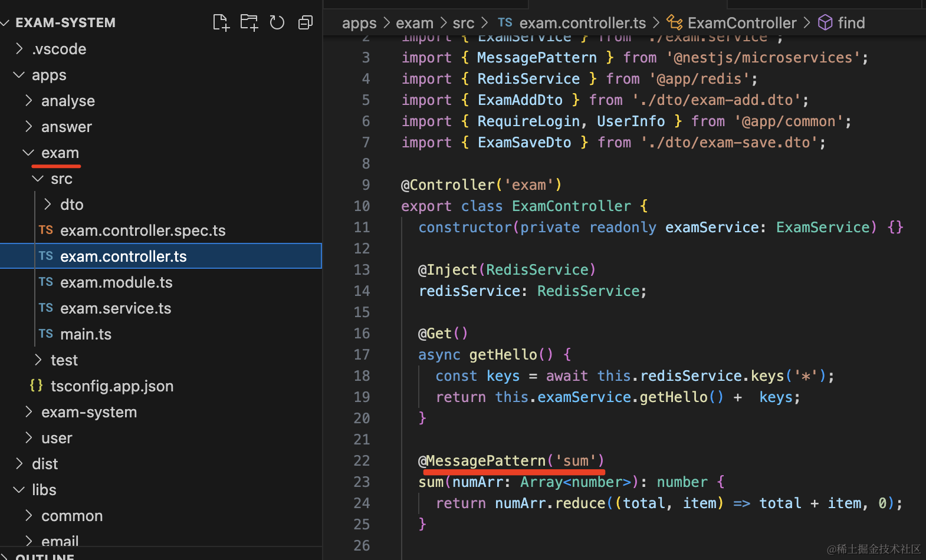
Task: Click the 'apps' breadcrumb segment
Action: 359,23
